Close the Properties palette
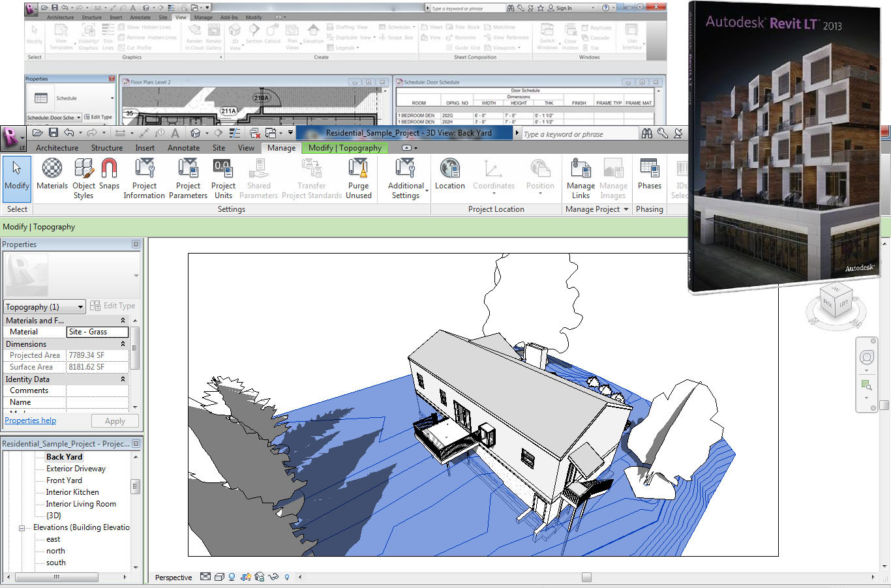891x588 pixels. coord(136,244)
